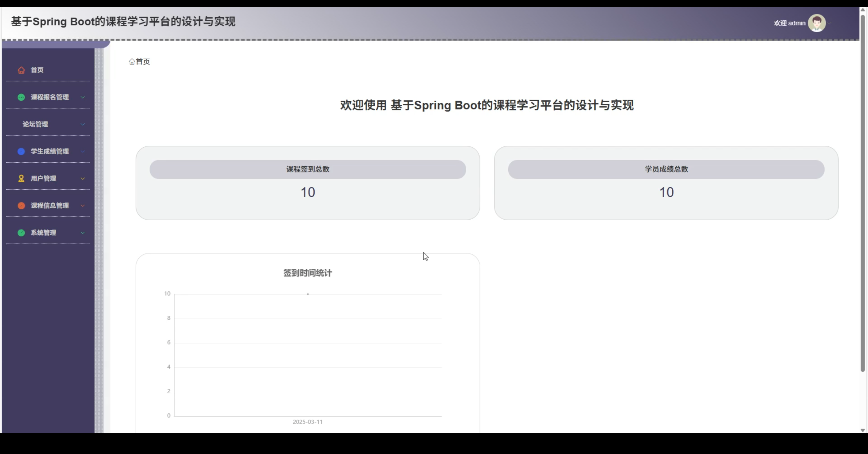Viewport: 868px width, 454px height.
Task: Click yellow user icon beside 用户管理
Action: coord(21,179)
